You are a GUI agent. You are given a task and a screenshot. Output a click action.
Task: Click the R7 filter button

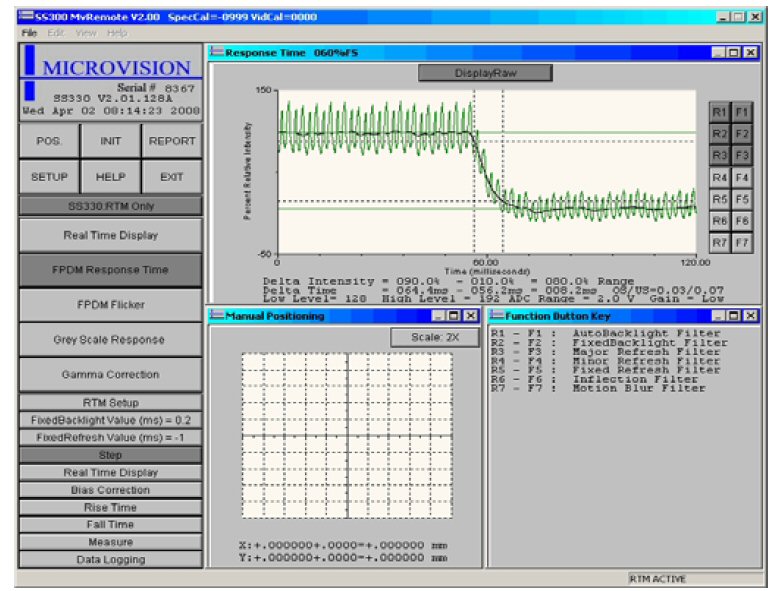pyautogui.click(x=720, y=243)
